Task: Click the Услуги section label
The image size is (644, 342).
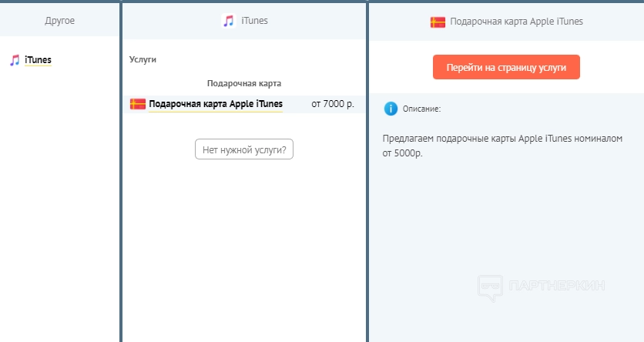Action: coord(143,59)
